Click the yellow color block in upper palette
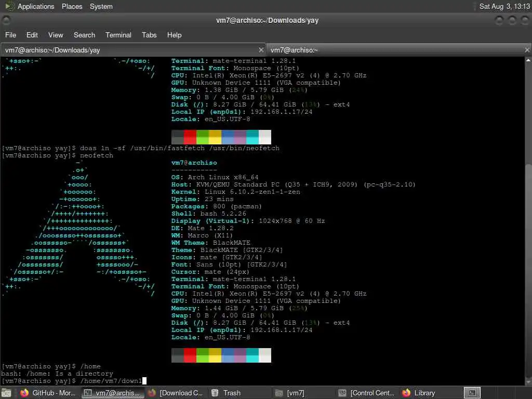The width and height of the screenshot is (532, 399). [215, 137]
